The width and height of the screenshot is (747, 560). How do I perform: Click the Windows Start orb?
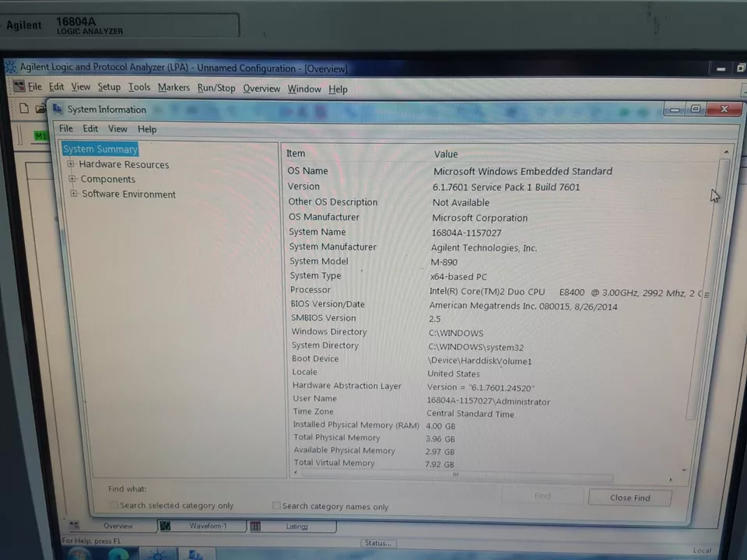point(79,554)
